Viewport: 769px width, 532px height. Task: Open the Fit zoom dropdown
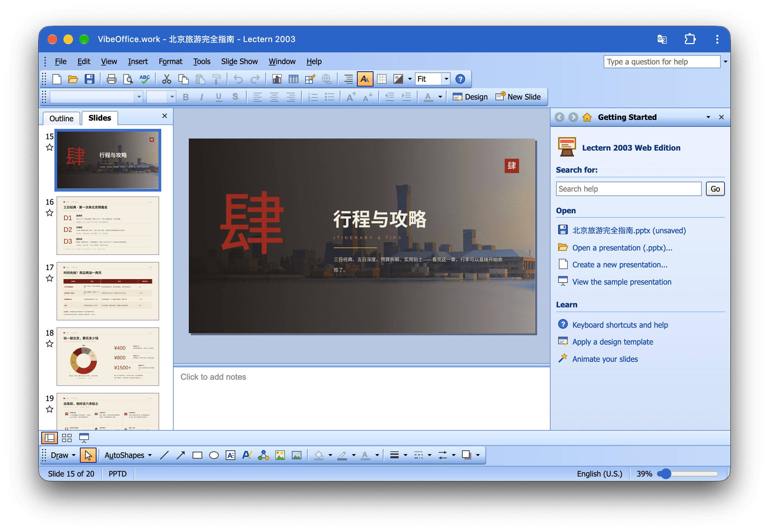(x=446, y=79)
